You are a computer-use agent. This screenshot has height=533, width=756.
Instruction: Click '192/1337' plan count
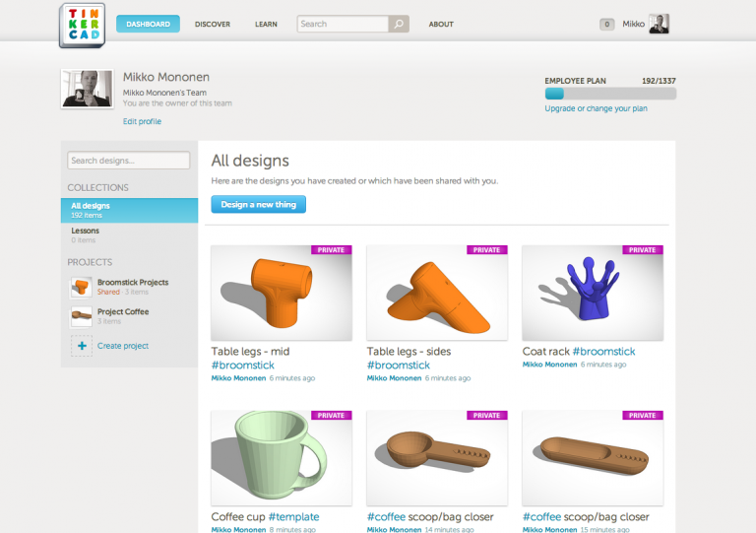pyautogui.click(x=659, y=81)
